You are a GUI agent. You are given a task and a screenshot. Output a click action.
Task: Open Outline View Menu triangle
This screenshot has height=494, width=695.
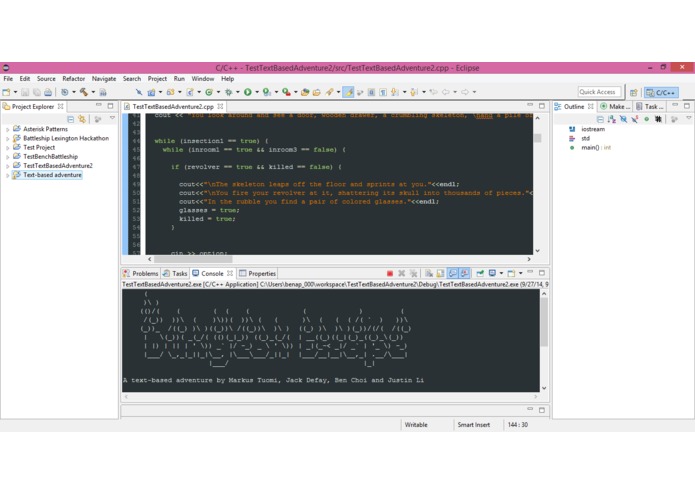click(688, 118)
